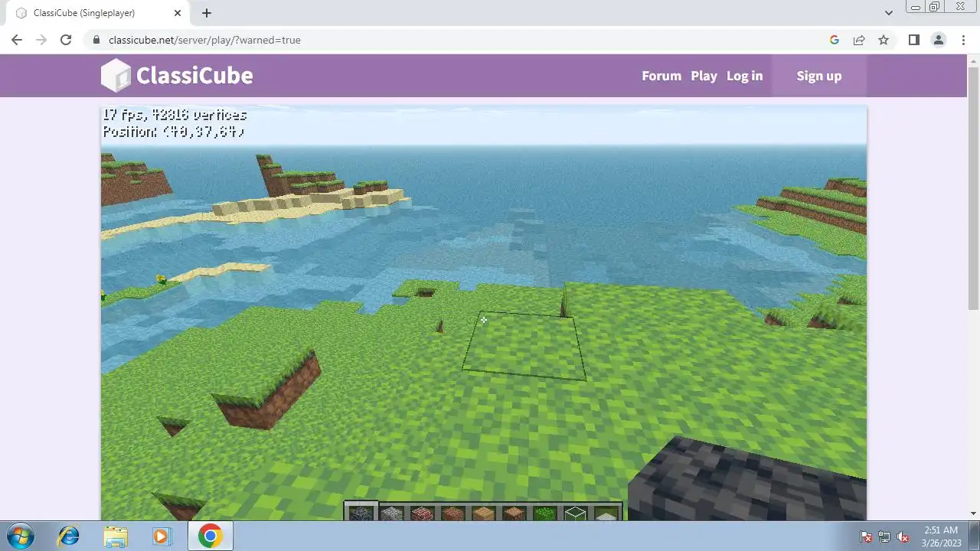Open the Forum page

[661, 76]
